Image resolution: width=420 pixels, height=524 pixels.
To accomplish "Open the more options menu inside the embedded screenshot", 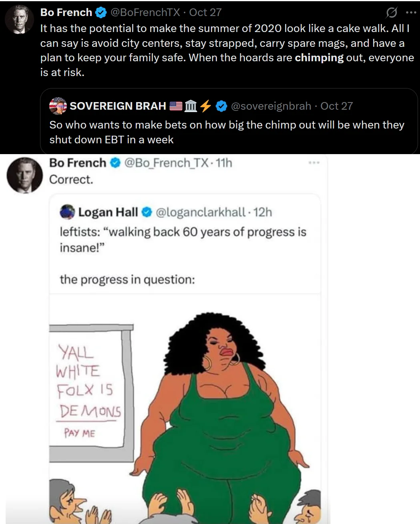I will pyautogui.click(x=315, y=162).
